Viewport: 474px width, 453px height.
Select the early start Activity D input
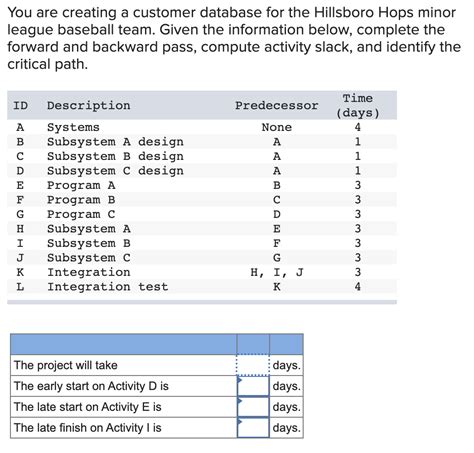point(253,386)
